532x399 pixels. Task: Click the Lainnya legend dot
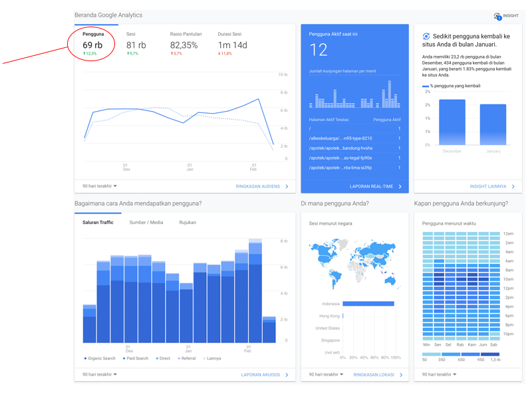tap(204, 358)
